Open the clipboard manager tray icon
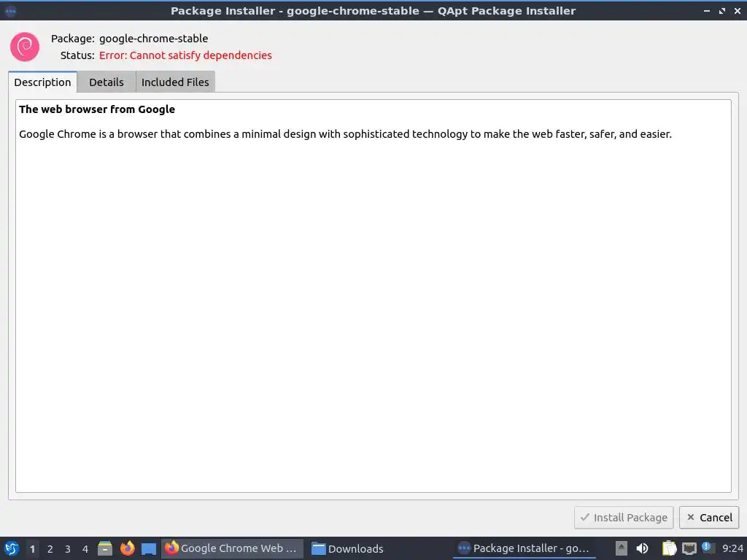Screen dimensions: 747x560 670,548
